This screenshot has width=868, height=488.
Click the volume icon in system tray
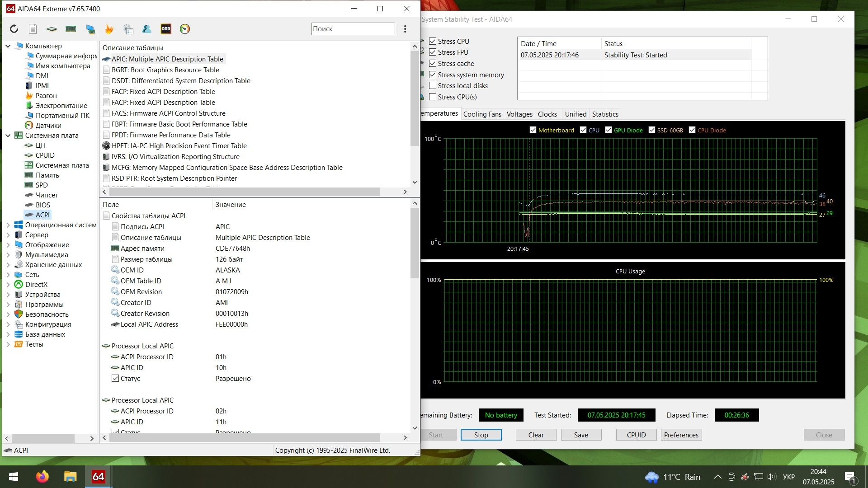(x=771, y=477)
